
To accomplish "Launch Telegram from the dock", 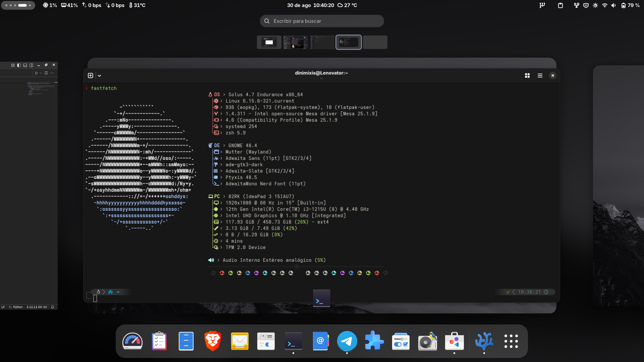I will pyautogui.click(x=347, y=341).
